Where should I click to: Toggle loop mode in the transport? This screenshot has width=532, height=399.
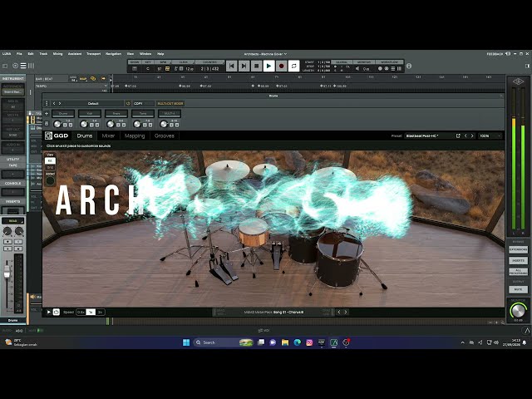(x=293, y=66)
